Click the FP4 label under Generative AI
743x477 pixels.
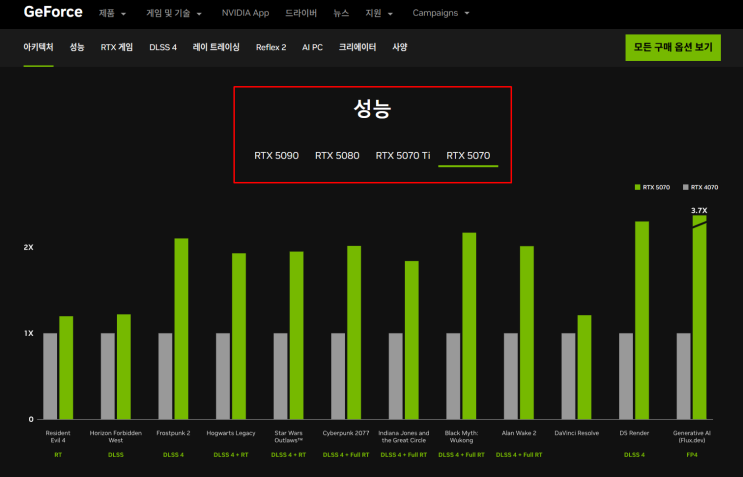click(692, 455)
